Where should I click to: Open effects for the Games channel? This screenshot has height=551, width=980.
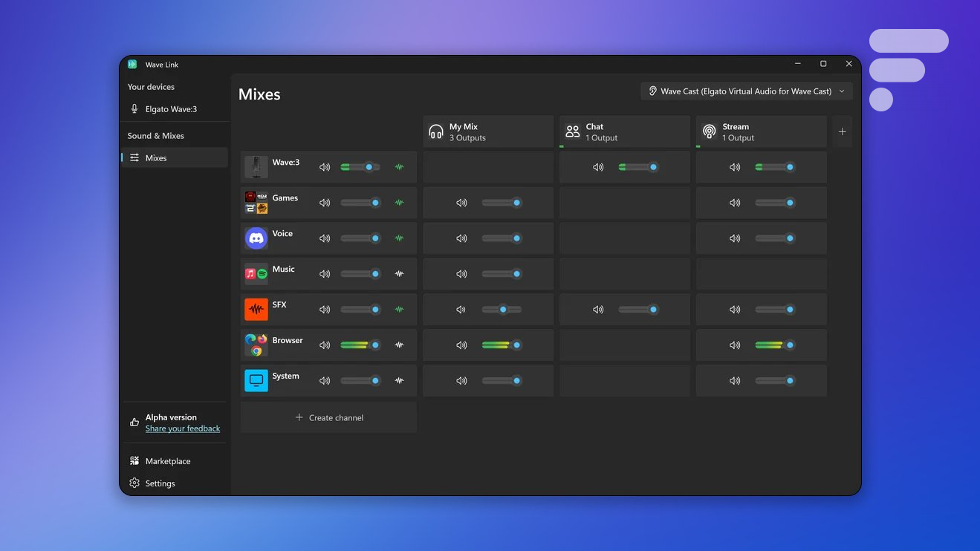[x=399, y=203]
